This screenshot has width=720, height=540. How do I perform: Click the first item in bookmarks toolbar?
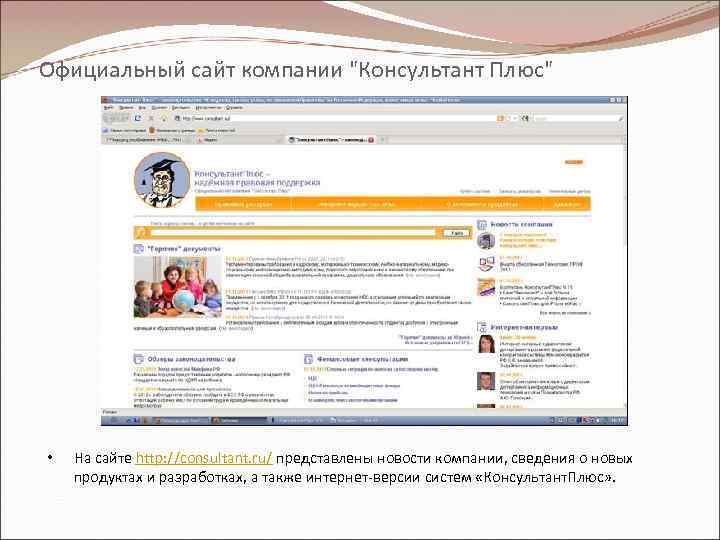[124, 130]
